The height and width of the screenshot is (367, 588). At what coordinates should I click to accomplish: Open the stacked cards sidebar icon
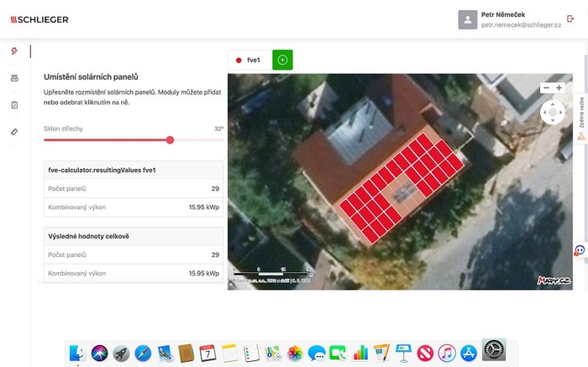click(x=14, y=78)
